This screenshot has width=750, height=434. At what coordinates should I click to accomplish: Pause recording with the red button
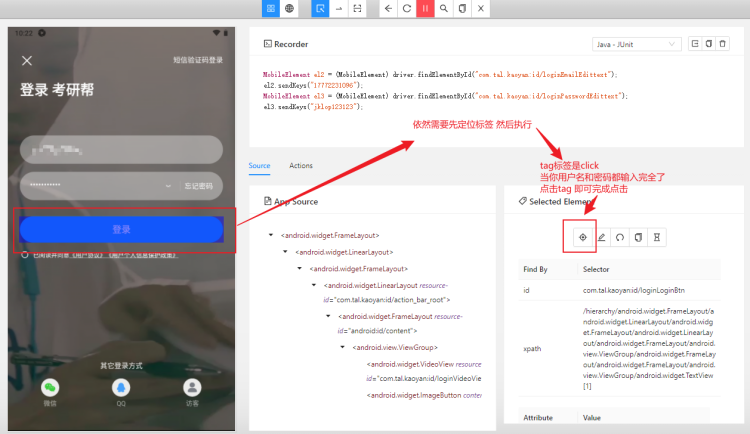pyautogui.click(x=425, y=8)
